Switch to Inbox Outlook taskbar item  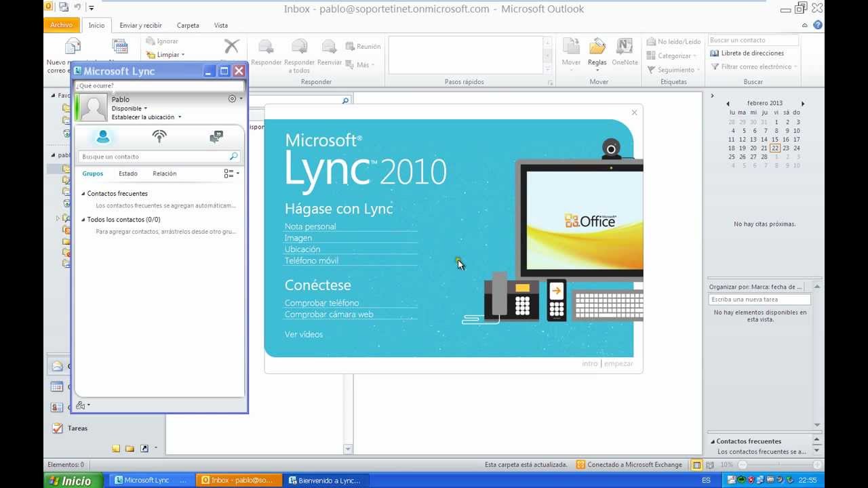238,481
